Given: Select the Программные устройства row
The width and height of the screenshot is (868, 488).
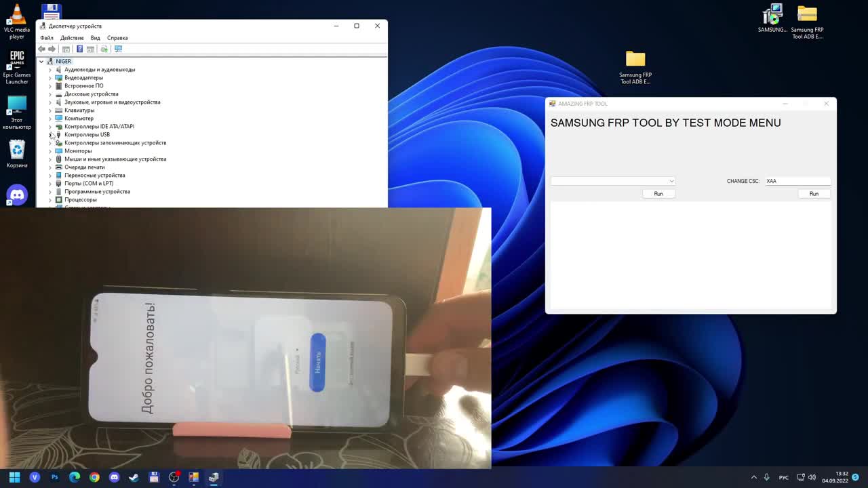Looking at the screenshot, I should (x=97, y=192).
